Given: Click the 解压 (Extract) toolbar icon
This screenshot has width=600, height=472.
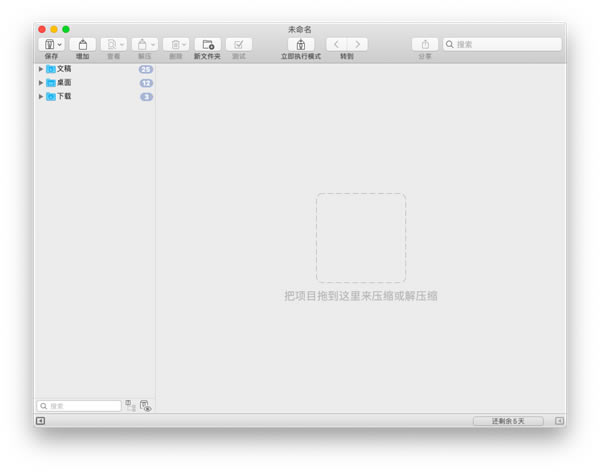Looking at the screenshot, I should click(142, 44).
